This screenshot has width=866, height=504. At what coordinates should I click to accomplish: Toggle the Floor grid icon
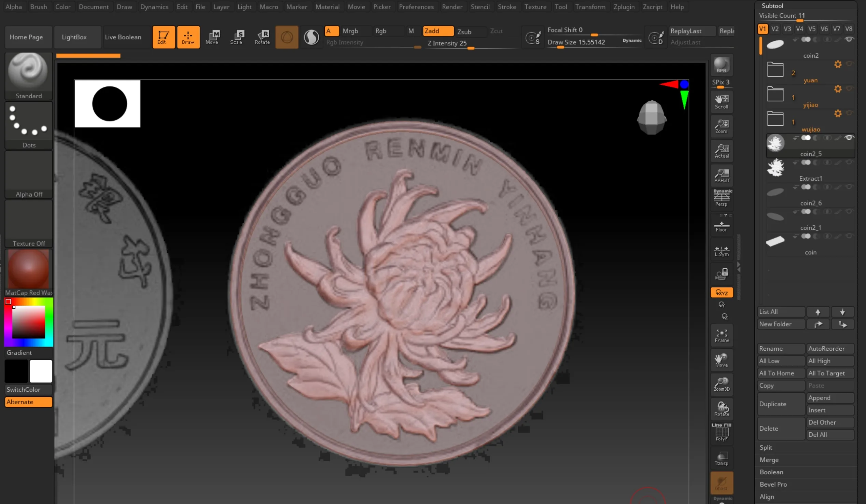721,225
